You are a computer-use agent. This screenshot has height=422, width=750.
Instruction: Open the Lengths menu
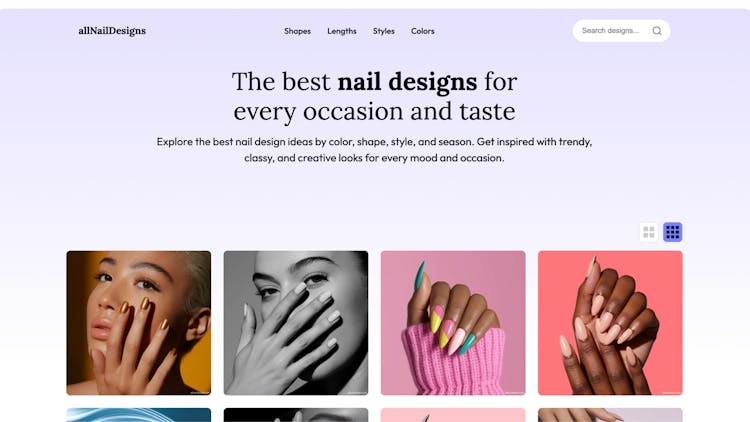click(342, 31)
